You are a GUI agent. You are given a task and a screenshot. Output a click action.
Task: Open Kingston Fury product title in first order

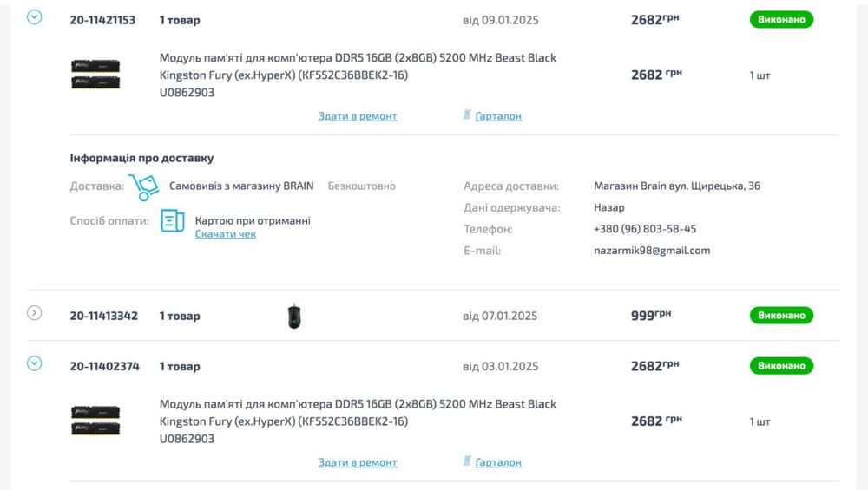(358, 67)
